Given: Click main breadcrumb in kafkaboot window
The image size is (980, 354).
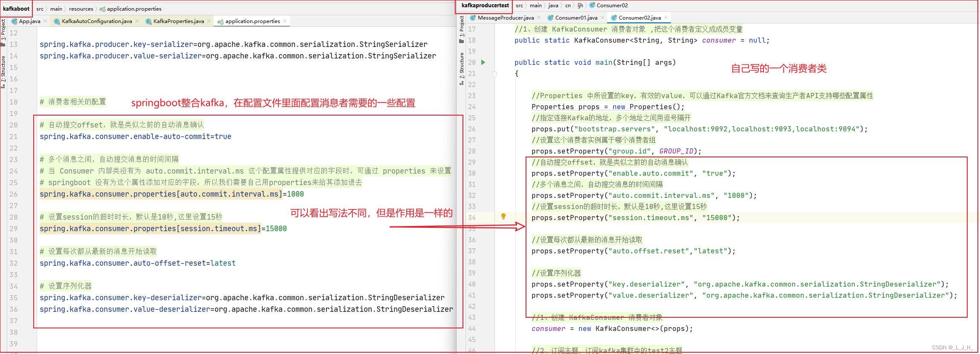Looking at the screenshot, I should pyautogui.click(x=56, y=9).
